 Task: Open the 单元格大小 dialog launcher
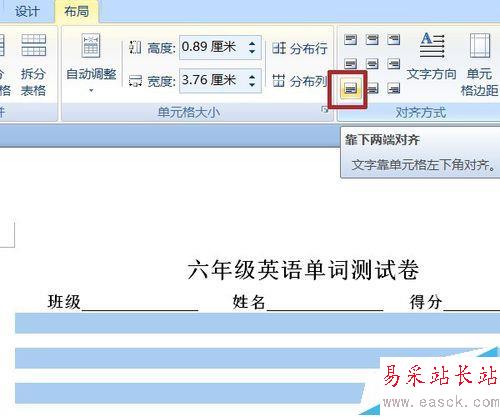(325, 109)
